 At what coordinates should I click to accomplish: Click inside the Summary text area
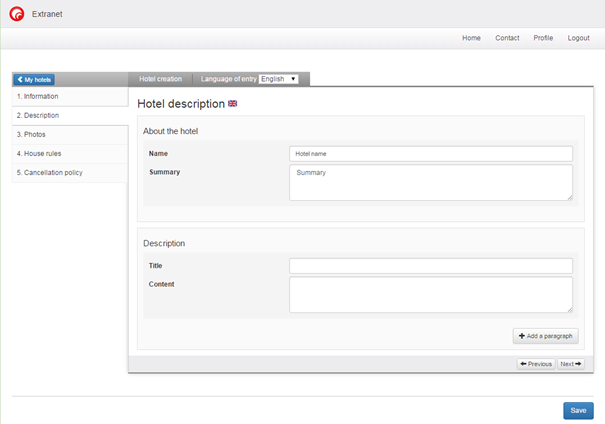pyautogui.click(x=430, y=182)
